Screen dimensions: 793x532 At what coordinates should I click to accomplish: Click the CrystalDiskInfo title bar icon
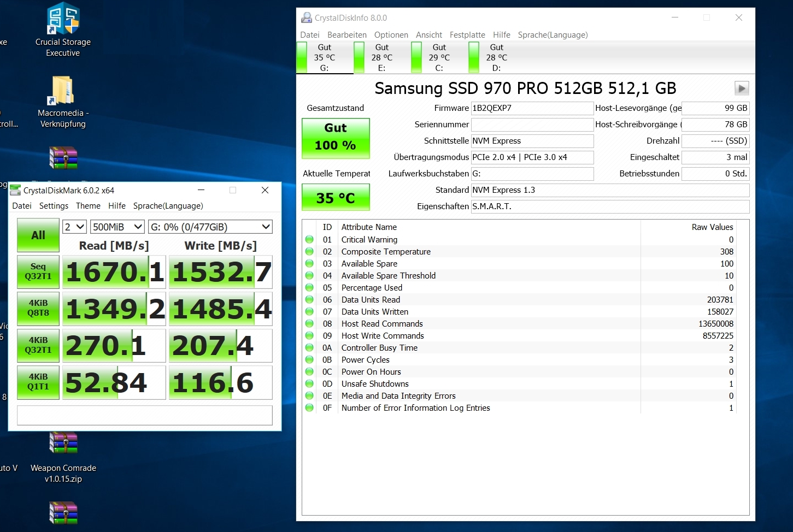tap(307, 18)
